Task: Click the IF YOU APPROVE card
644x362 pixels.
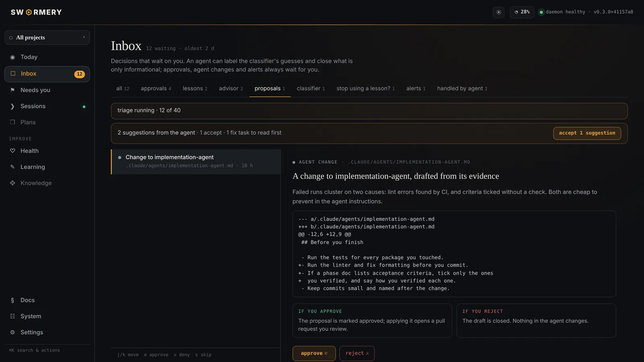Action: tap(372, 321)
